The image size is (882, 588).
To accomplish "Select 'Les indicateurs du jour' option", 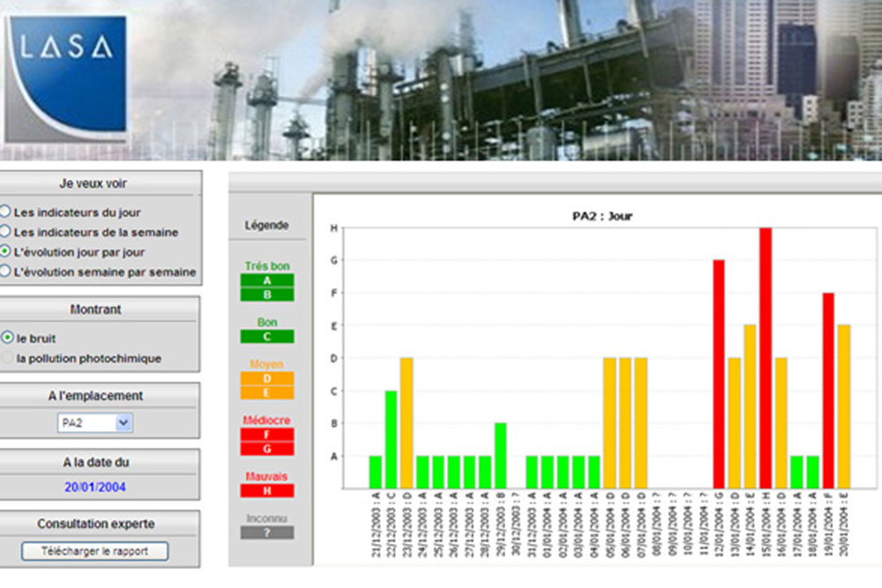I will 5,212.
